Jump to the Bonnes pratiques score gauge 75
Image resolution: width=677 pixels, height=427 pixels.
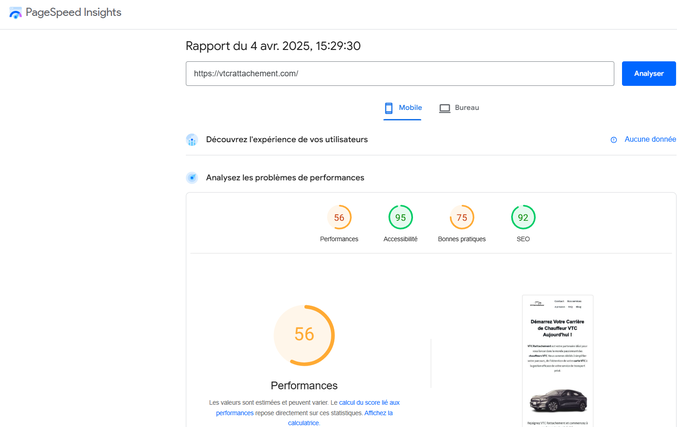tap(462, 217)
